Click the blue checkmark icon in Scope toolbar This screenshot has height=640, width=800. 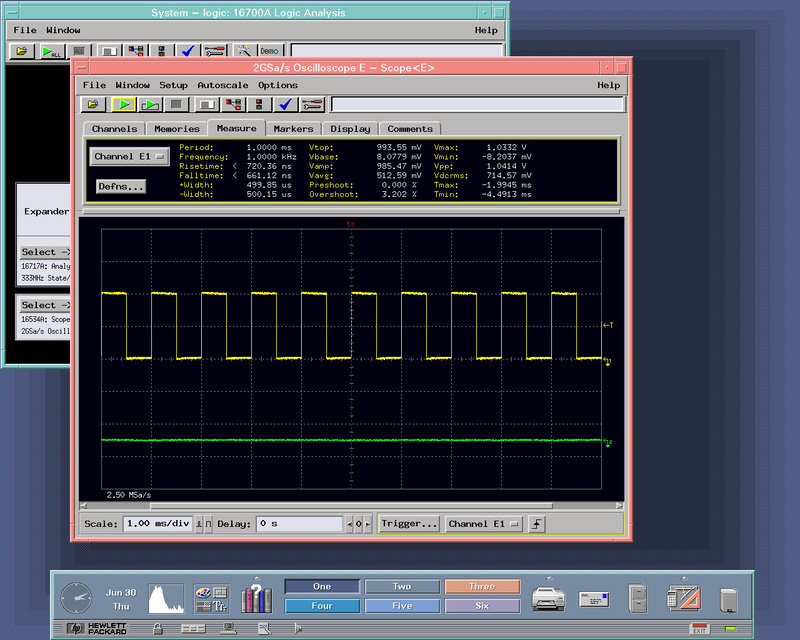286,105
